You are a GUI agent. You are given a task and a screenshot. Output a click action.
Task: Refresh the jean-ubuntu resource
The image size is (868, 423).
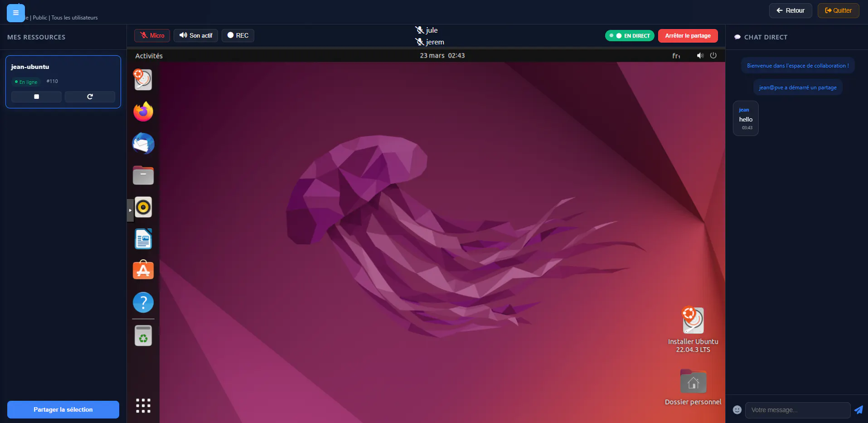click(90, 97)
